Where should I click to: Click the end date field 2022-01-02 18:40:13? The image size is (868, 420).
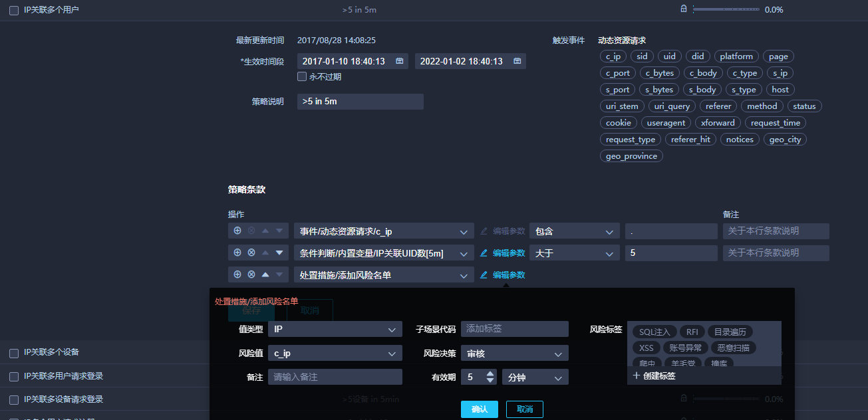(x=471, y=61)
